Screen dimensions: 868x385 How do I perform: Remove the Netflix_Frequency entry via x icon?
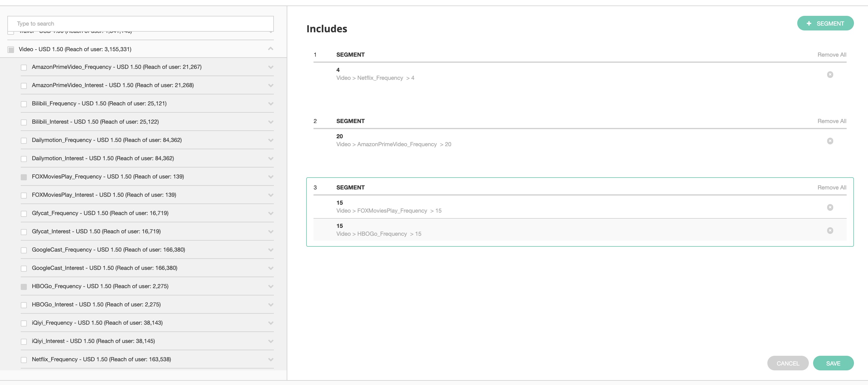click(x=830, y=74)
